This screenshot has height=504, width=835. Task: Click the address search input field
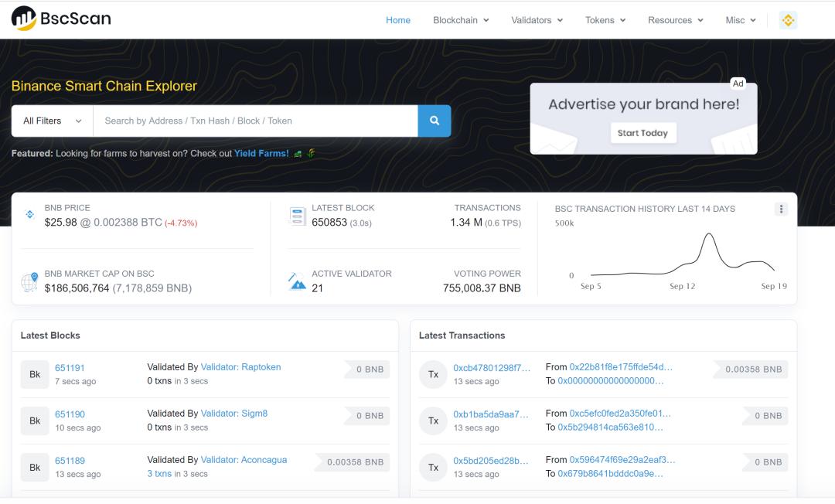(x=255, y=121)
